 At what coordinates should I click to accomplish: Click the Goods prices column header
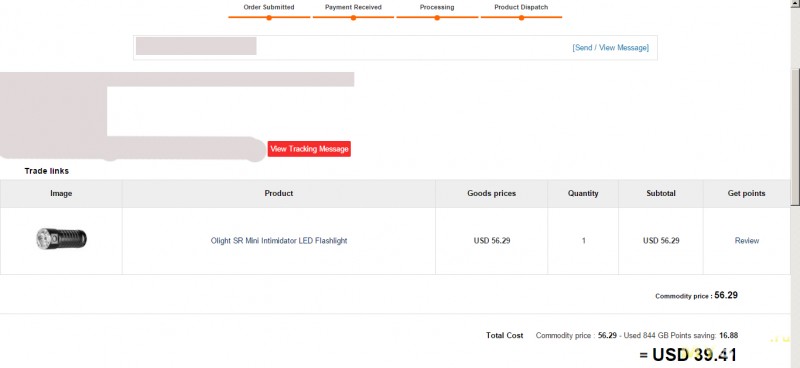pyautogui.click(x=491, y=193)
